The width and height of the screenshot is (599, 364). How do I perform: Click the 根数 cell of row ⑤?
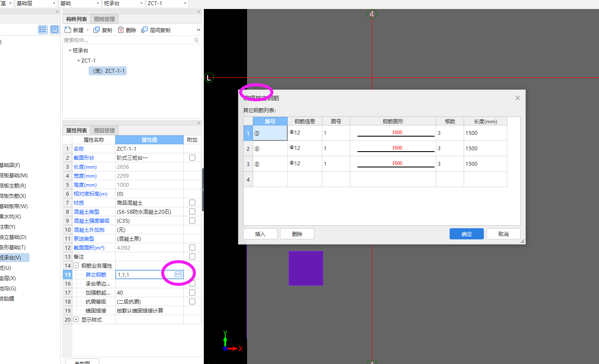pyautogui.click(x=450, y=164)
